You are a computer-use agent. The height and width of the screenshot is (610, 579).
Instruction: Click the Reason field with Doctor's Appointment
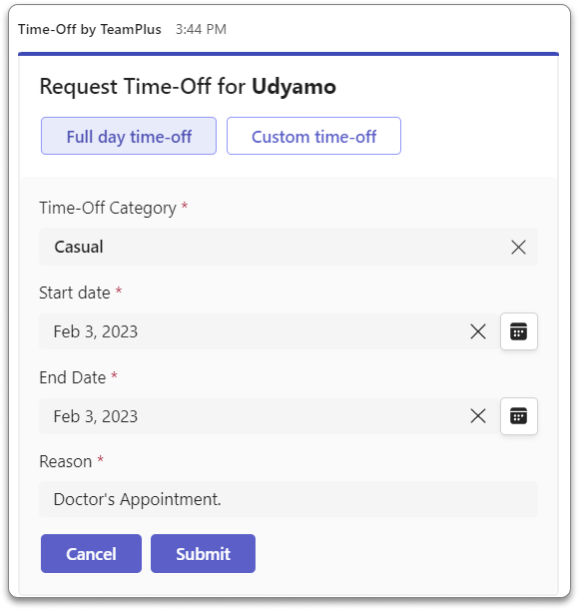pos(288,499)
